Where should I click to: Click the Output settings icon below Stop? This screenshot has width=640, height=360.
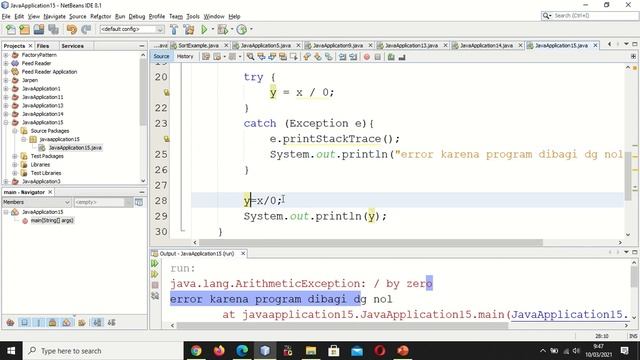(x=155, y=296)
